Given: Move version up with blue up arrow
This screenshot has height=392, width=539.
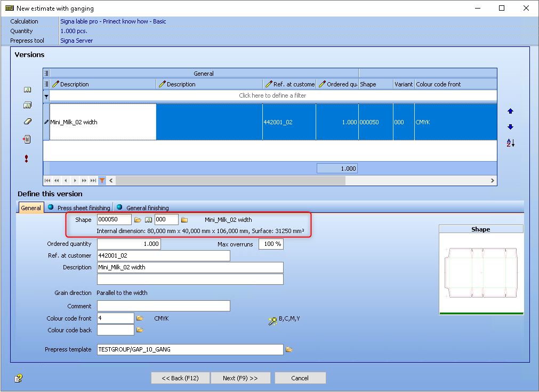Looking at the screenshot, I should click(x=510, y=111).
